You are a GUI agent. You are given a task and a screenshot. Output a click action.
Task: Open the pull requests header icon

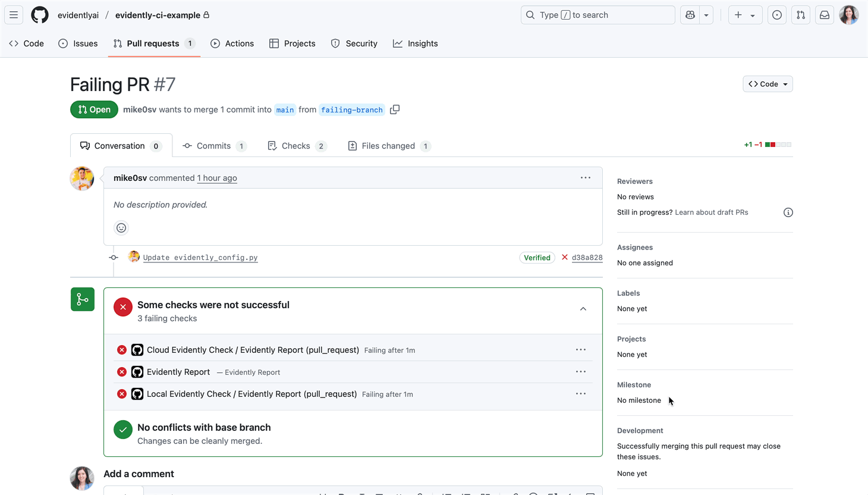tap(801, 15)
